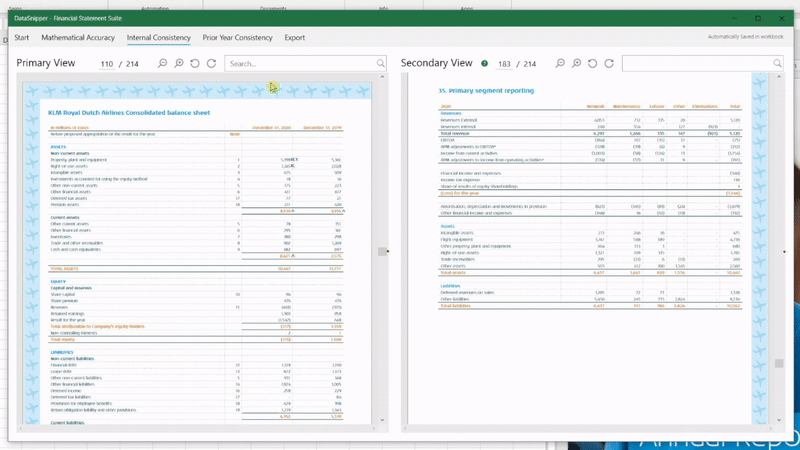
Task: Click the Secondary View search magnifier icon
Action: coord(777,64)
